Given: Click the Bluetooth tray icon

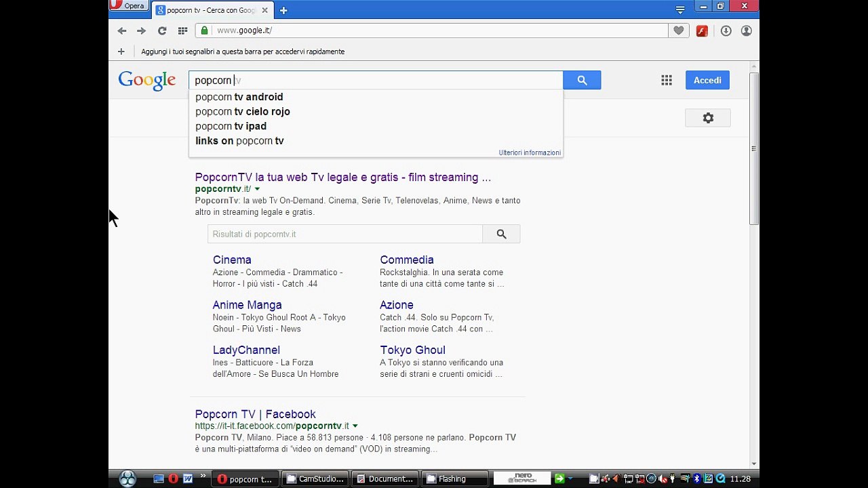Looking at the screenshot, I should pos(696,479).
